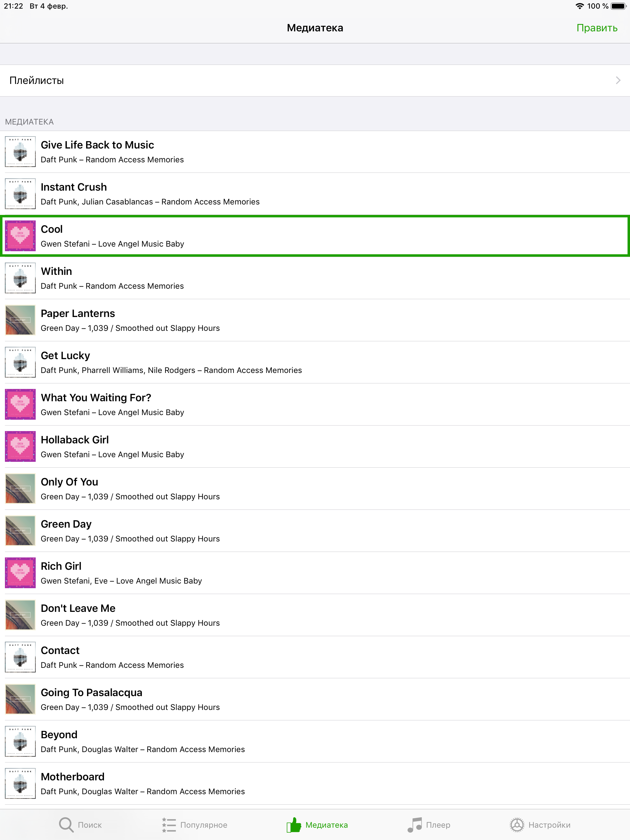Select the Rich Girl song title
The image size is (630, 840).
(x=61, y=567)
